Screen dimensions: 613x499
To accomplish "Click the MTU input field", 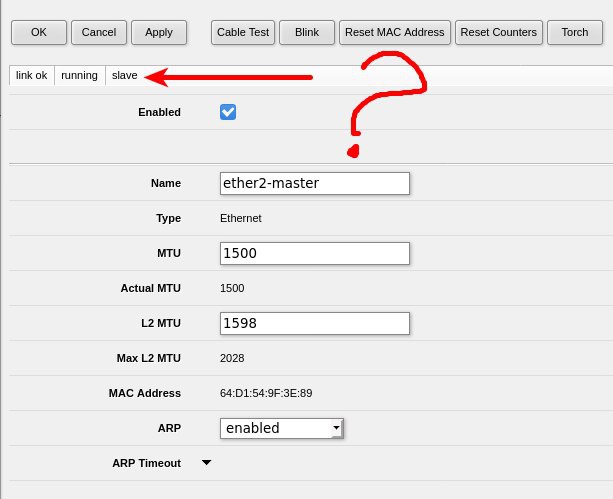I will coord(315,253).
